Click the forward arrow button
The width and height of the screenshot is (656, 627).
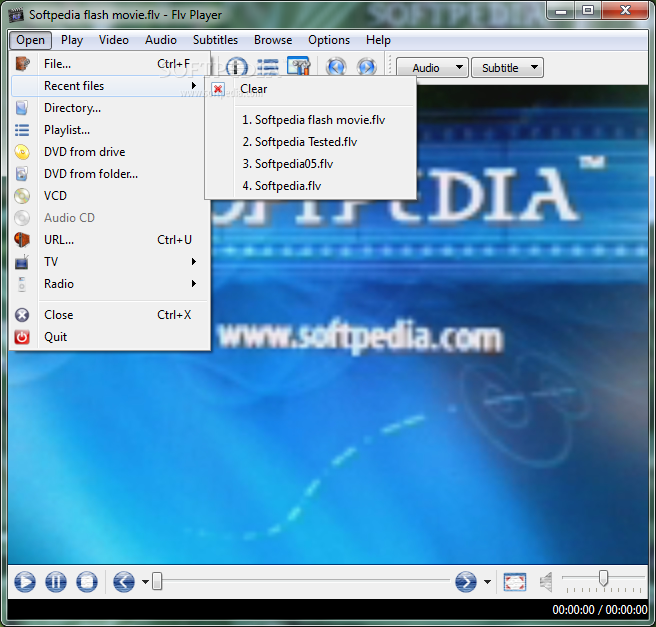click(466, 582)
